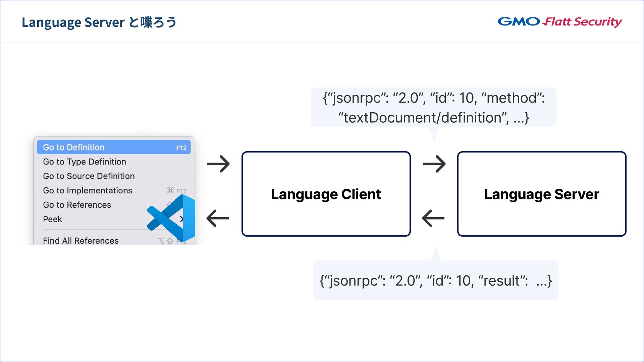Click right arrow pointing to Language Server

click(434, 164)
